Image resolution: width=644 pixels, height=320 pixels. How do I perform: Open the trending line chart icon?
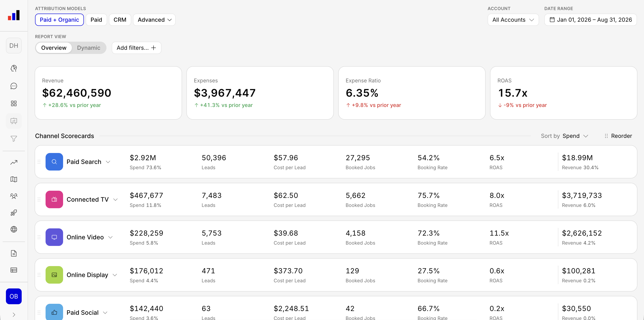(x=14, y=162)
